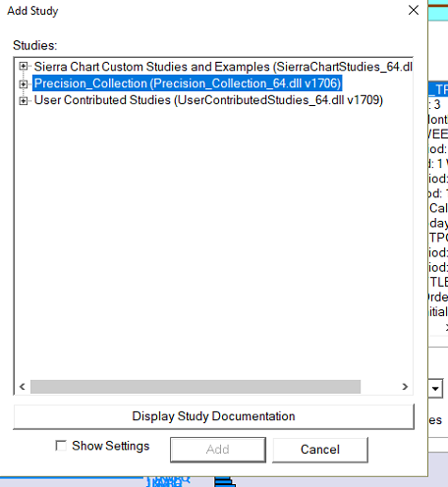
Task: Click the Add button
Action: 218,450
